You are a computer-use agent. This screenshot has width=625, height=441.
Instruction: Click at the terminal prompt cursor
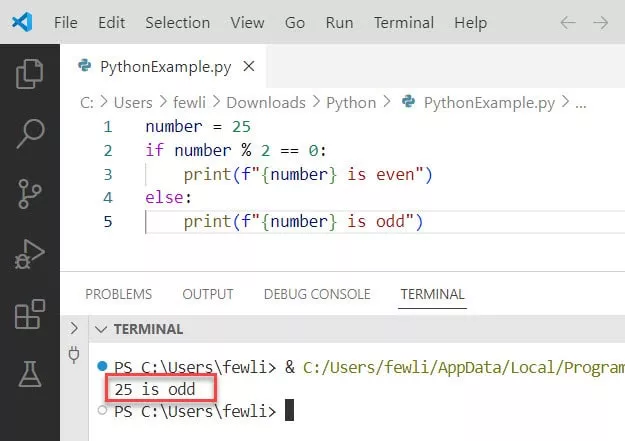[290, 411]
